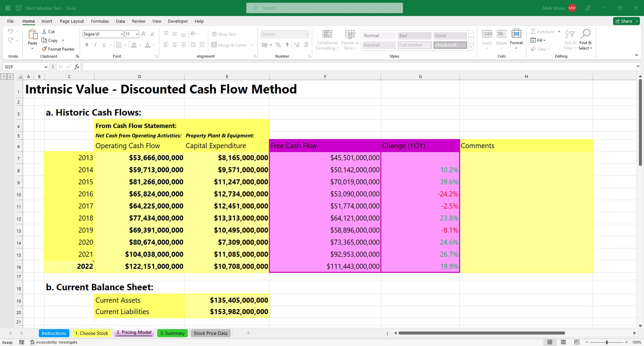Switch to the Formulas ribbon tab
The image size is (644, 346).
(100, 21)
